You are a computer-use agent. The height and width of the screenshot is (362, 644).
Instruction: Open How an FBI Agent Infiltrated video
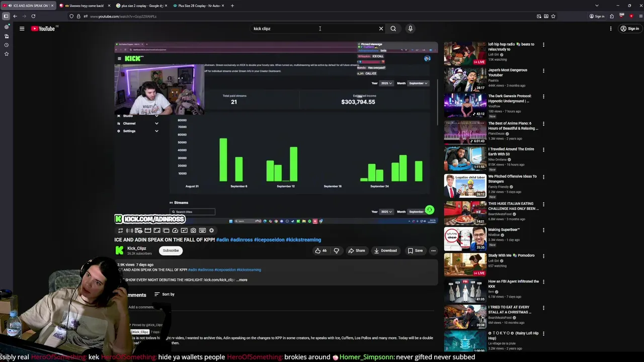coord(513,284)
